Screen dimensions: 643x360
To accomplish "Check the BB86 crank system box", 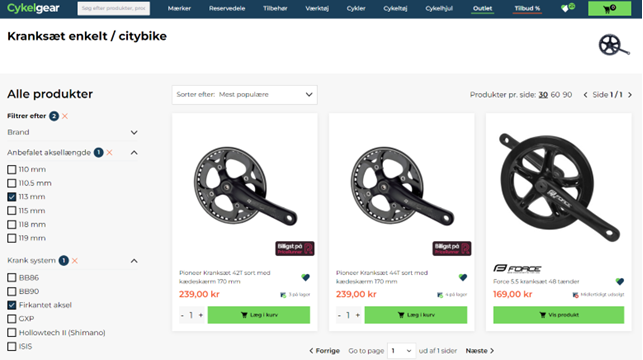I will [x=12, y=278].
